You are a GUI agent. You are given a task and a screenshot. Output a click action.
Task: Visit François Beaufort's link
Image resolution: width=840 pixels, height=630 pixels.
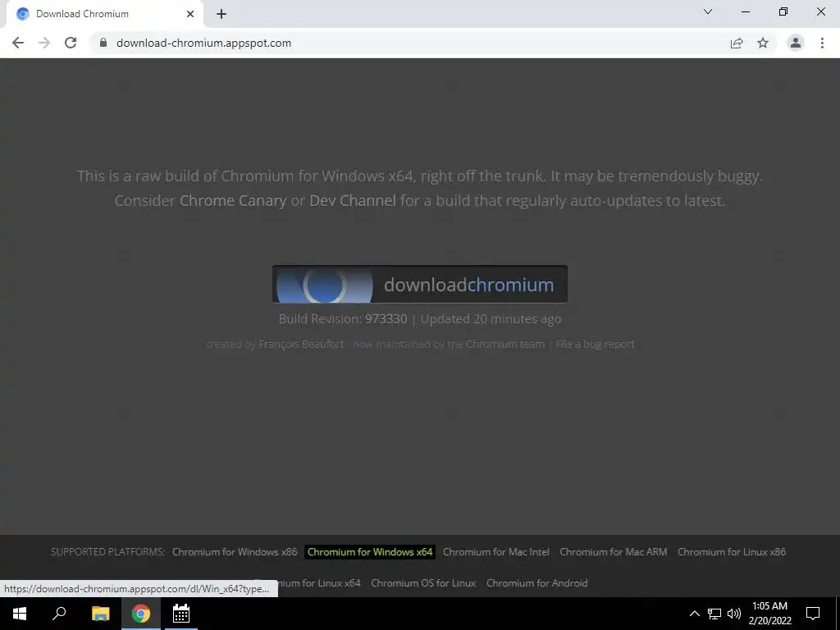pyautogui.click(x=301, y=344)
